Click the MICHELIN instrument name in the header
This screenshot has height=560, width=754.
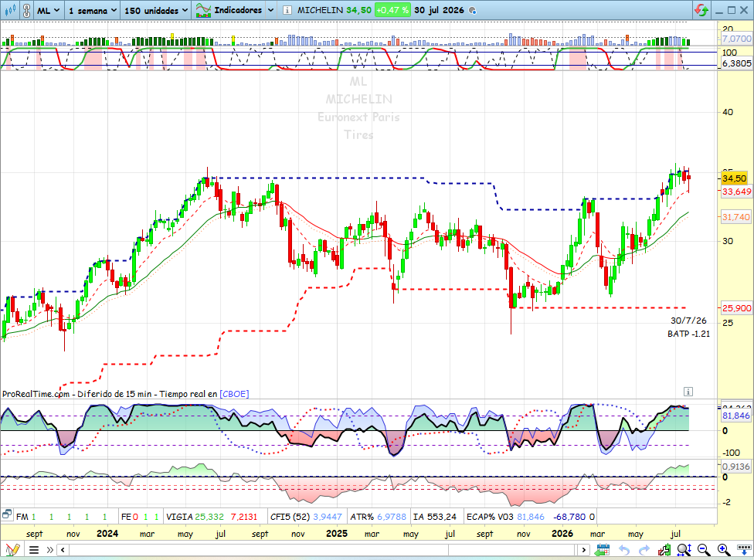[x=320, y=10]
